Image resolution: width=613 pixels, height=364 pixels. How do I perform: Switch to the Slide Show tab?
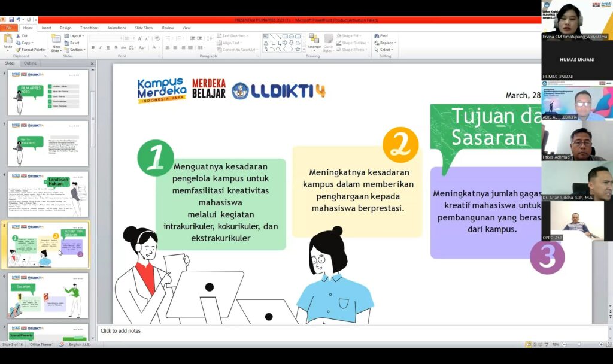point(144,28)
